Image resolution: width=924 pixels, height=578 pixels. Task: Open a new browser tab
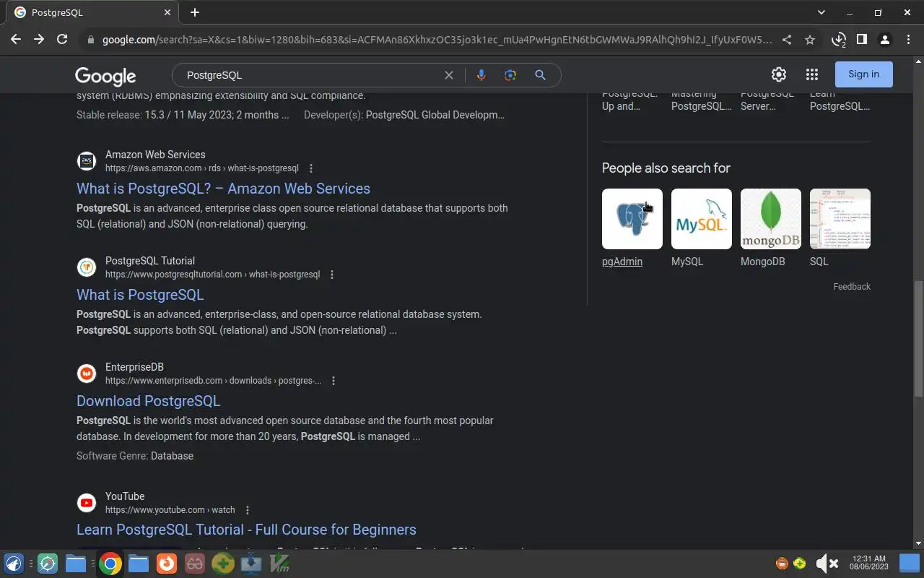click(x=195, y=12)
